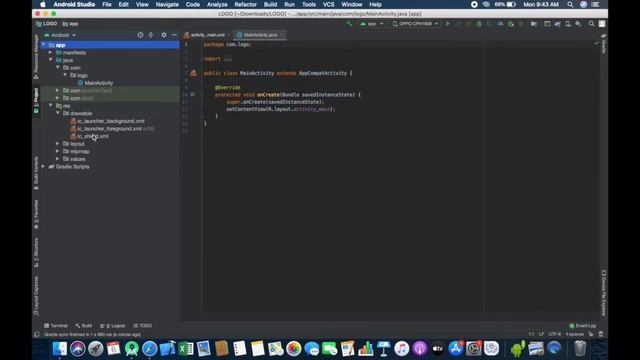640x360 pixels.
Task: Open the OPPO device selector dropdown
Action: 416,24
